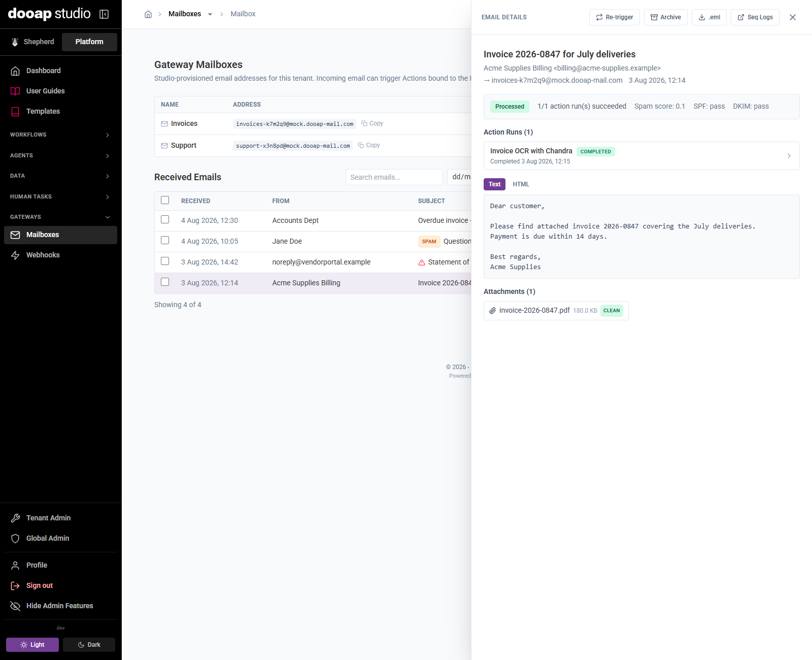Screen dimensions: 812x660
Task: Tick checkbox for Acme Supplies Billing email
Action: 165,282
